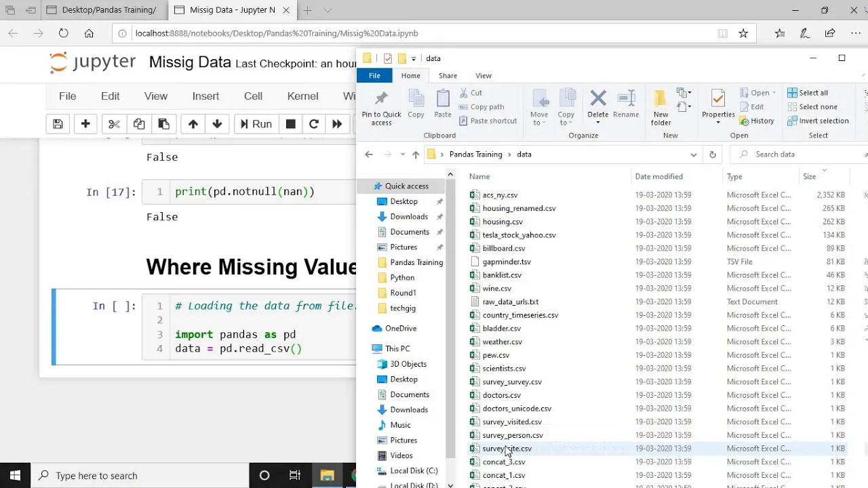Viewport: 868px width, 488px height.
Task: Click the Jupyter logo
Action: point(93,62)
